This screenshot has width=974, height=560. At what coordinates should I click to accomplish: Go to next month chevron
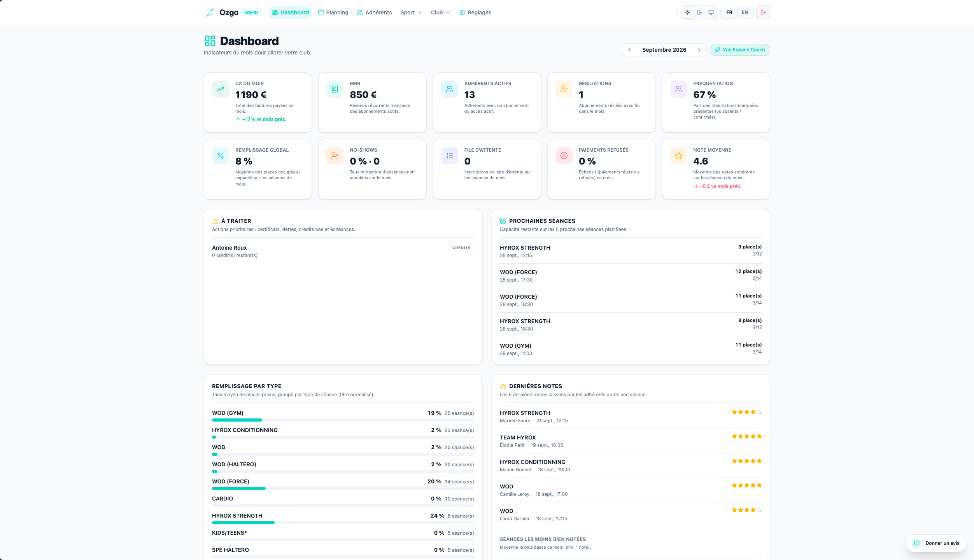coord(699,50)
